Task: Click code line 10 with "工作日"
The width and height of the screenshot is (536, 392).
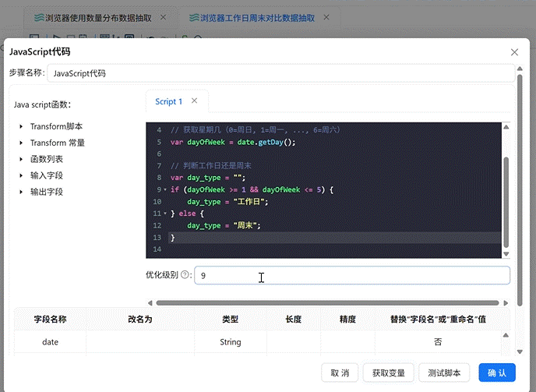Action: (227, 202)
